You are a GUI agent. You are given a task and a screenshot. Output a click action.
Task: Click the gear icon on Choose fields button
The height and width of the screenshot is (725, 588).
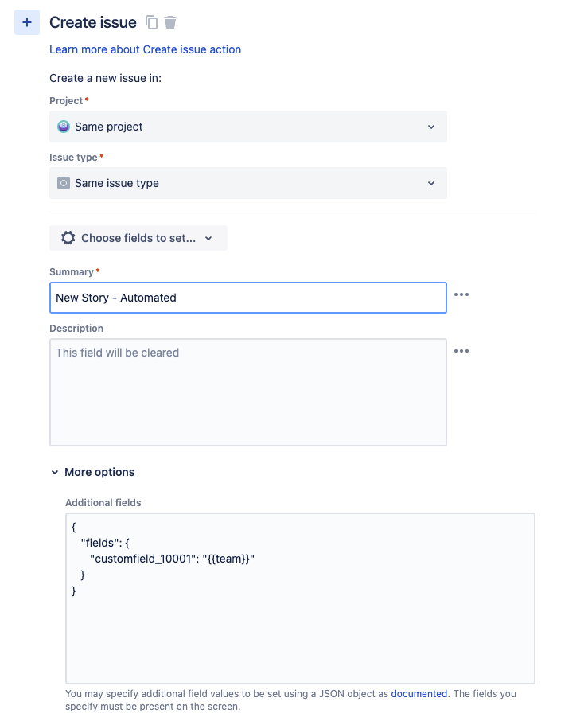click(x=68, y=237)
